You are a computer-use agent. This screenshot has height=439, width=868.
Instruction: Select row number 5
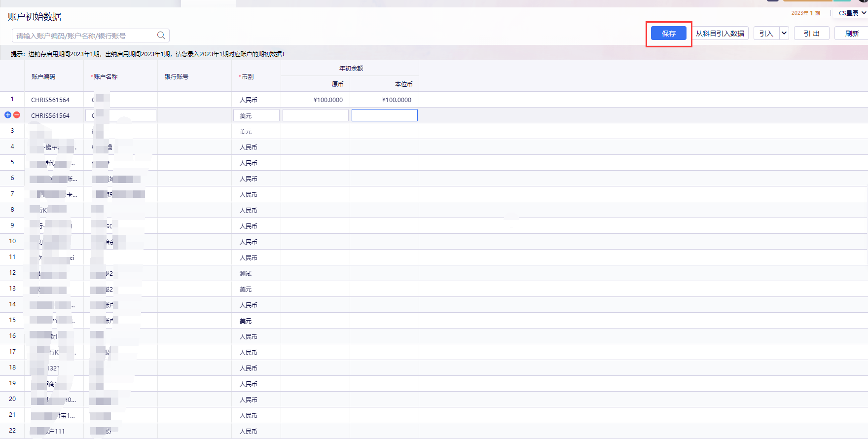tap(12, 162)
